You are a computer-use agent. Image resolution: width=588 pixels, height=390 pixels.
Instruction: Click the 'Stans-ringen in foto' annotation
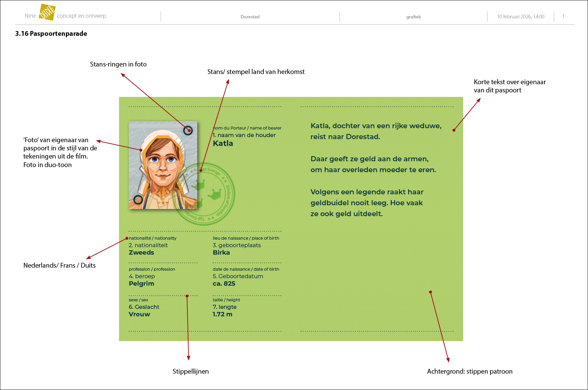pos(118,64)
